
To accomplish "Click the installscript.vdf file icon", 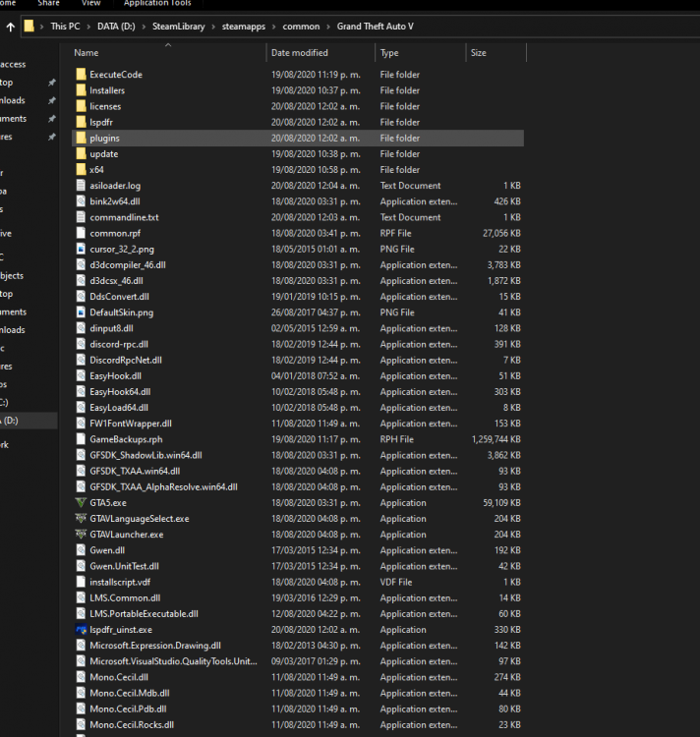I will tap(81, 582).
